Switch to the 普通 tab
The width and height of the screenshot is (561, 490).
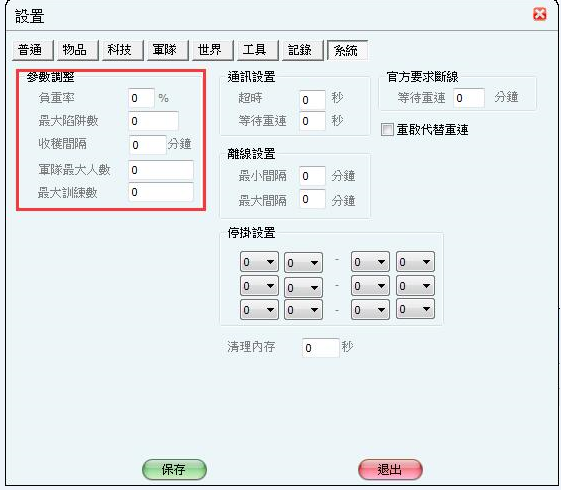pos(33,50)
